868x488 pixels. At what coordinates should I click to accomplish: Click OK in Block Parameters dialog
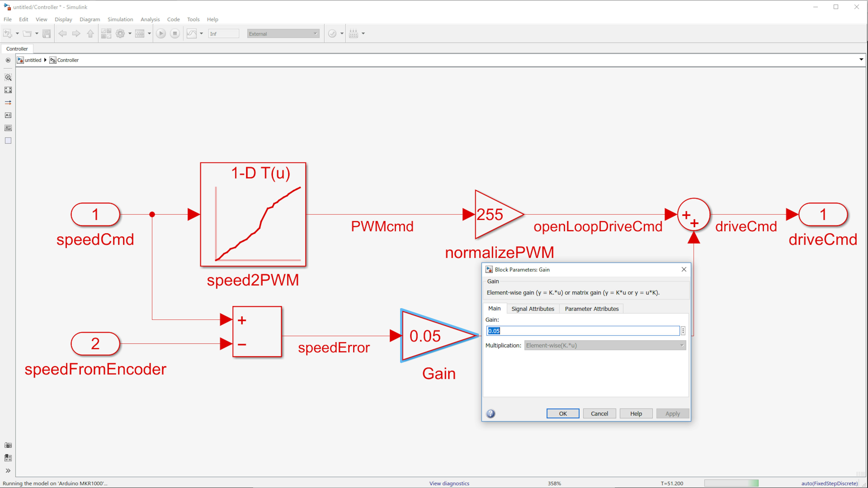(563, 414)
